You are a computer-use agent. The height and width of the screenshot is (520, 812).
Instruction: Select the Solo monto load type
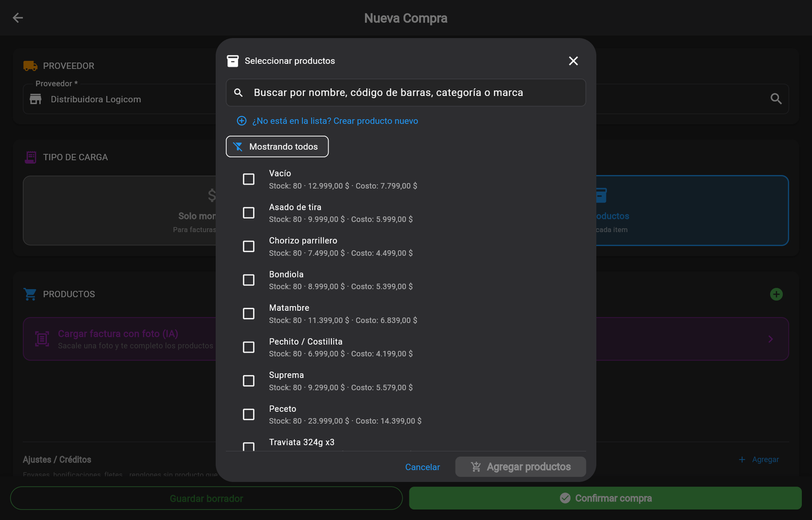tap(119, 210)
